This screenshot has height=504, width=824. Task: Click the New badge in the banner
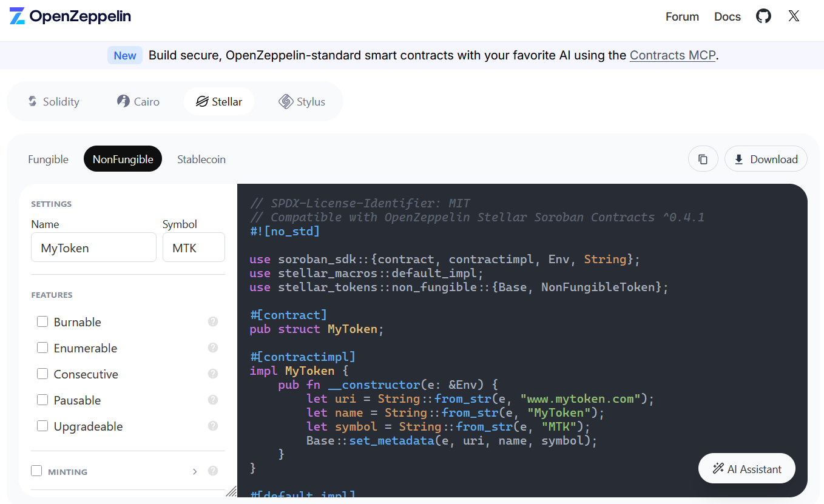(125, 55)
